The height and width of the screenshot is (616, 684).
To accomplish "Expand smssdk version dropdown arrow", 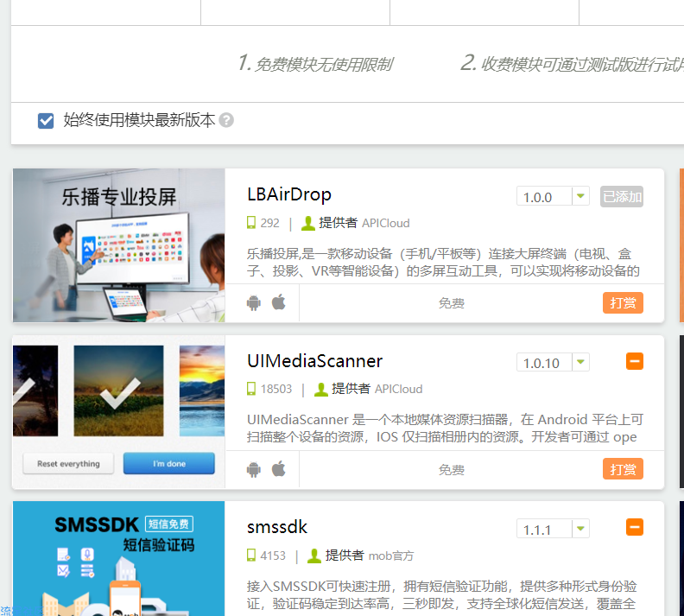I will [x=580, y=529].
